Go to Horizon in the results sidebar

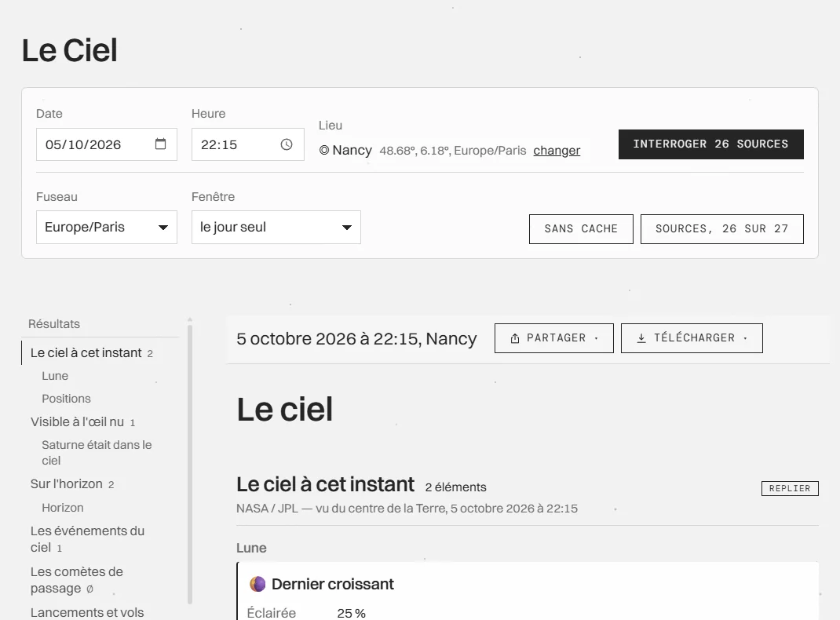point(63,508)
